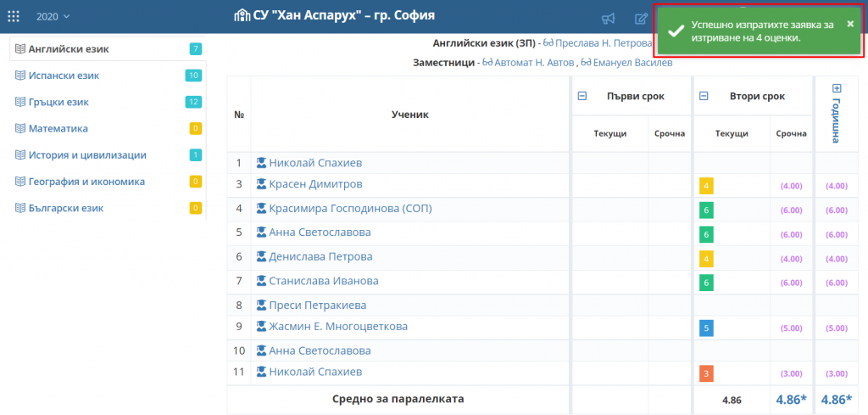This screenshot has width=868, height=415.
Task: Click the edit pencil icon in header
Action: (x=641, y=19)
